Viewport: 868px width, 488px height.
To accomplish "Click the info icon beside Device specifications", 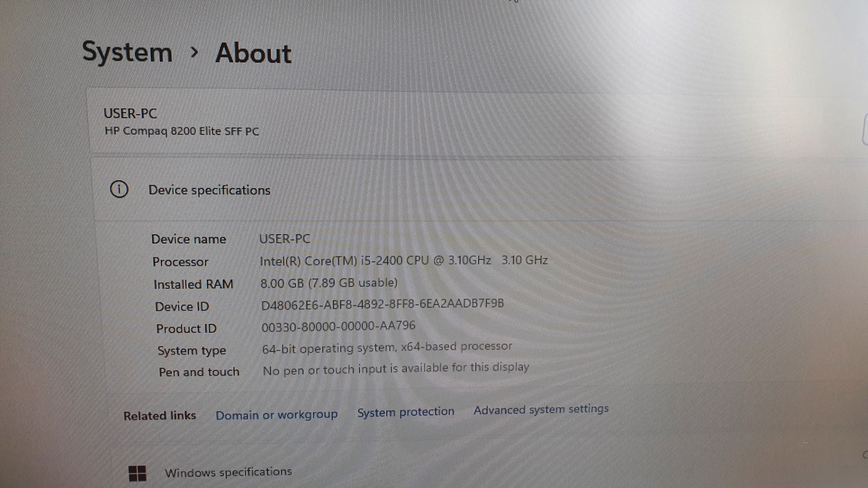I will coord(119,189).
